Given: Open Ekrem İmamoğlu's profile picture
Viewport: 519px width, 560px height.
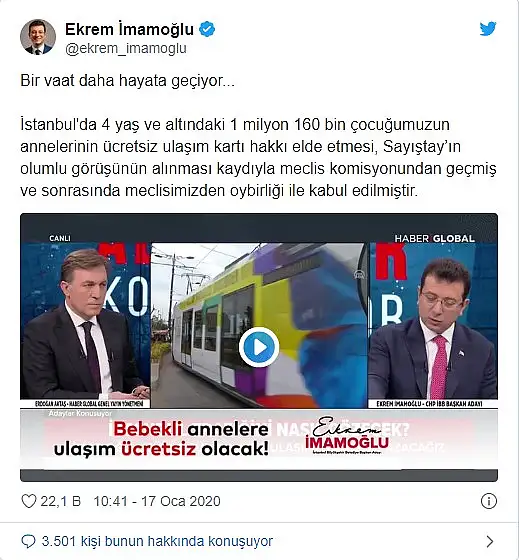Looking at the screenshot, I should click(x=38, y=37).
